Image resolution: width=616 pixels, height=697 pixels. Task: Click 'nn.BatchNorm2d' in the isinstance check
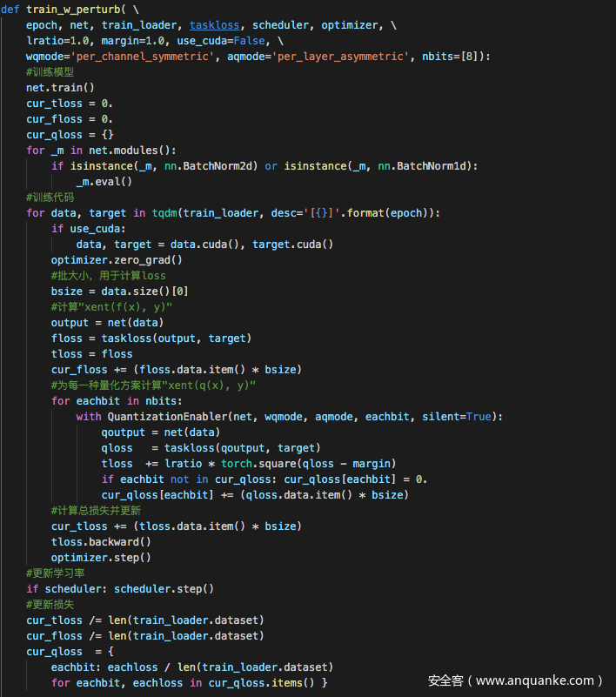(x=211, y=166)
